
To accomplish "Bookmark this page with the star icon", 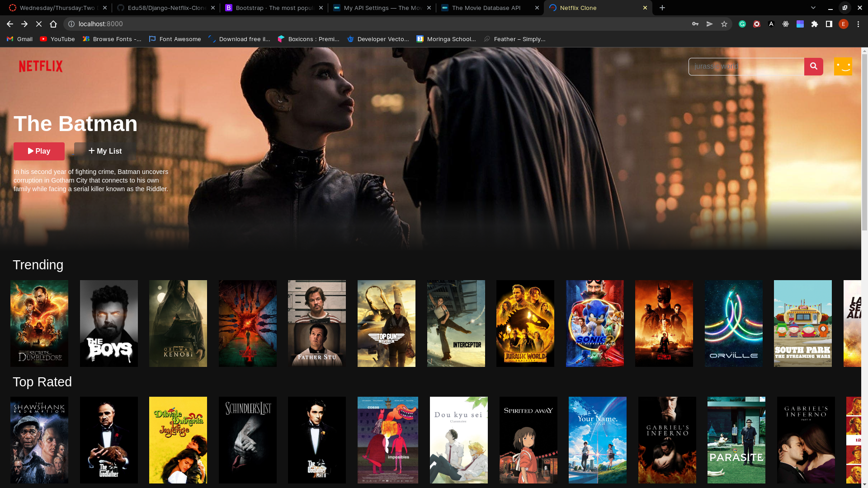I will [724, 24].
